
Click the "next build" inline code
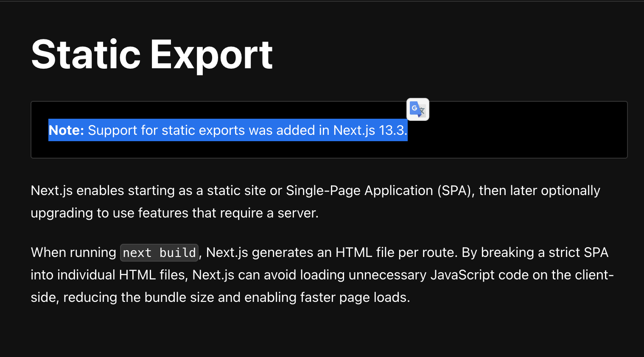[x=159, y=253]
